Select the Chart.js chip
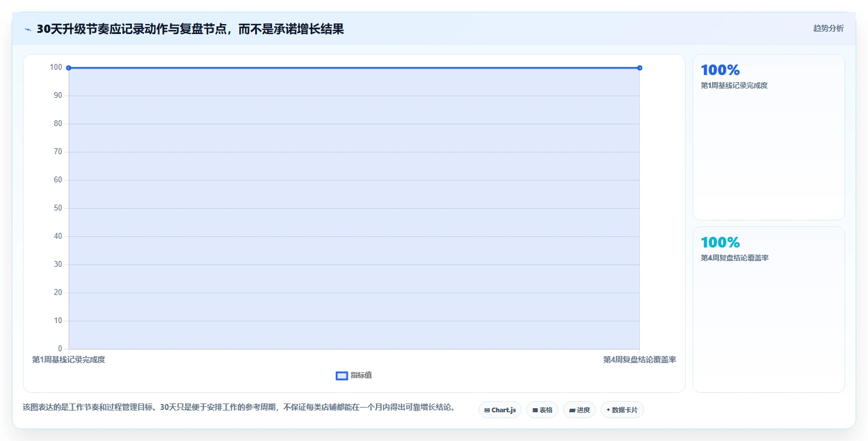This screenshot has width=868, height=441. (x=500, y=410)
